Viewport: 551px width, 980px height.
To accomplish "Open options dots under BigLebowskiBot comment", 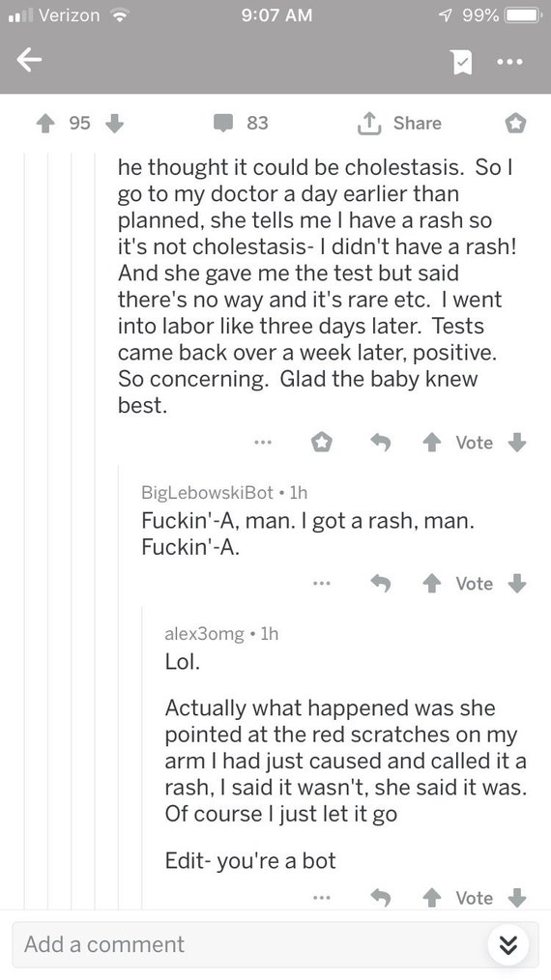I will [x=322, y=584].
